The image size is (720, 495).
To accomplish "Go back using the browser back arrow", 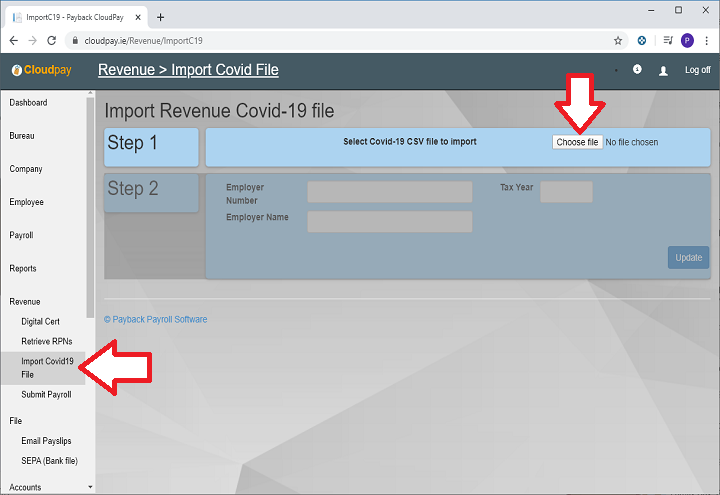I will coord(12,41).
